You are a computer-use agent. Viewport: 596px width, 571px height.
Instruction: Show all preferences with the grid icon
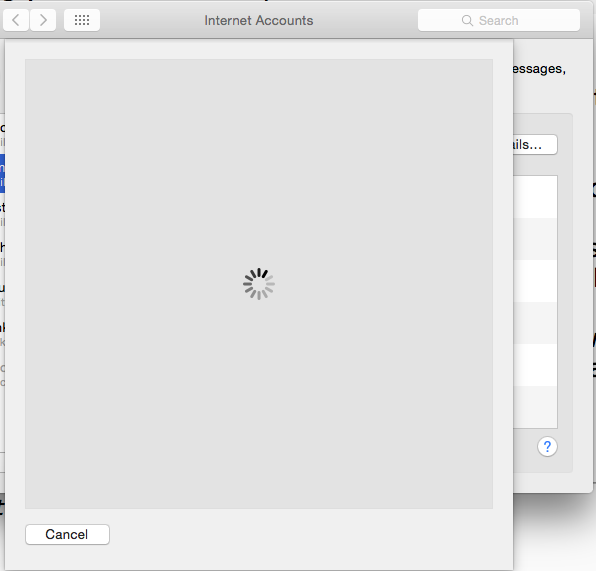coord(82,20)
